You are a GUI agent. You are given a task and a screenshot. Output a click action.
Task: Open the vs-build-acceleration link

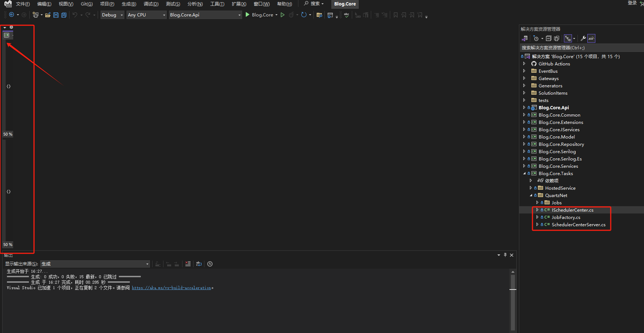pos(172,288)
